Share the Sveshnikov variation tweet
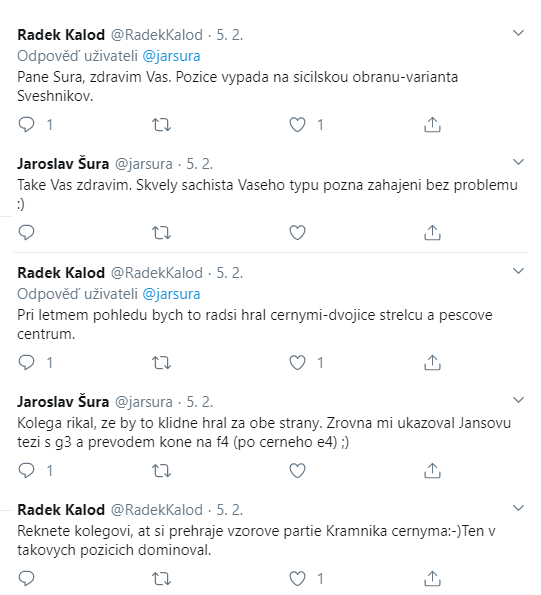The image size is (541, 595). [x=432, y=124]
